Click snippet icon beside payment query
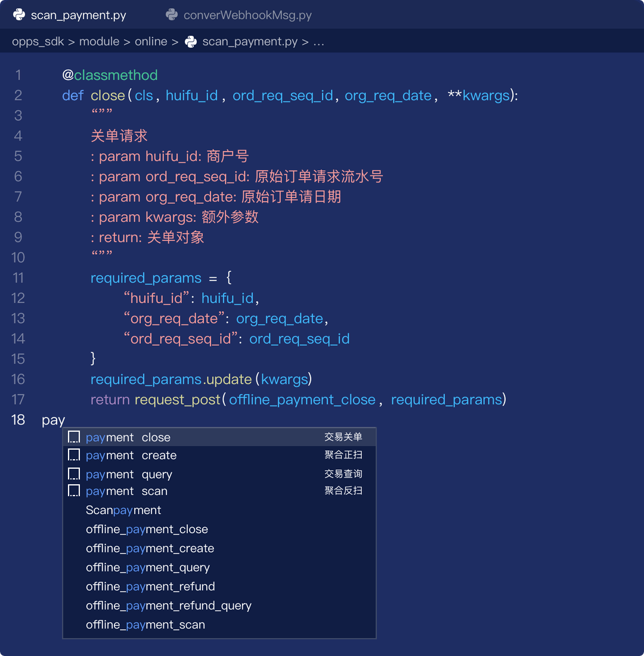The image size is (644, 656). coord(74,474)
